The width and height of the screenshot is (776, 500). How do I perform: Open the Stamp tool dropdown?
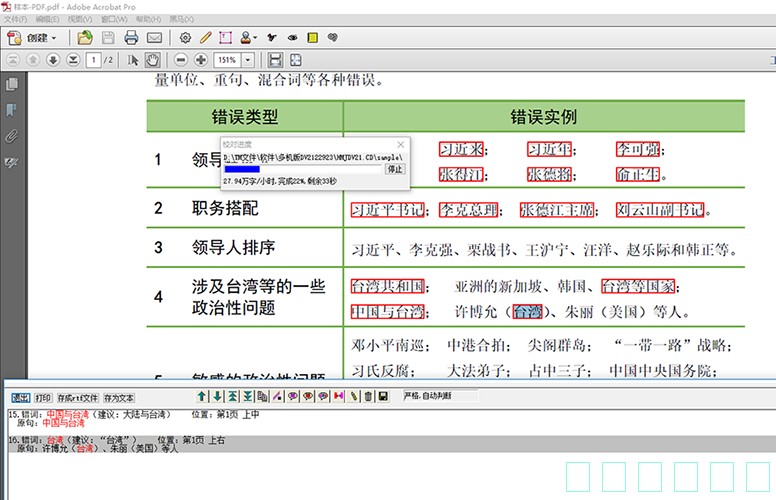pos(248,38)
